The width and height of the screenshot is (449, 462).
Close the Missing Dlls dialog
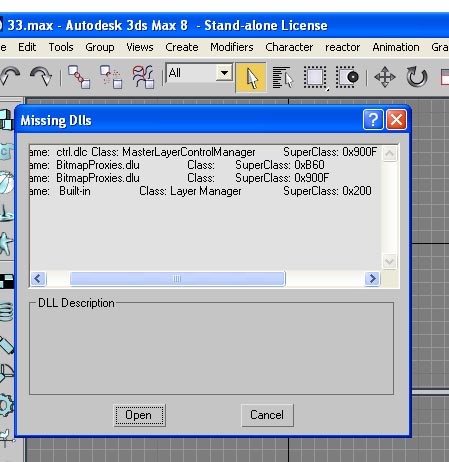(x=396, y=119)
